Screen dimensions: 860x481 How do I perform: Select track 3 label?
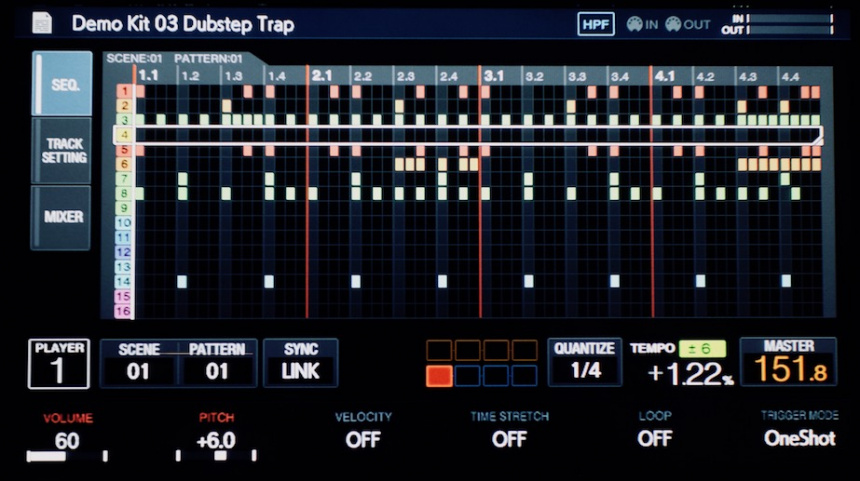(125, 120)
